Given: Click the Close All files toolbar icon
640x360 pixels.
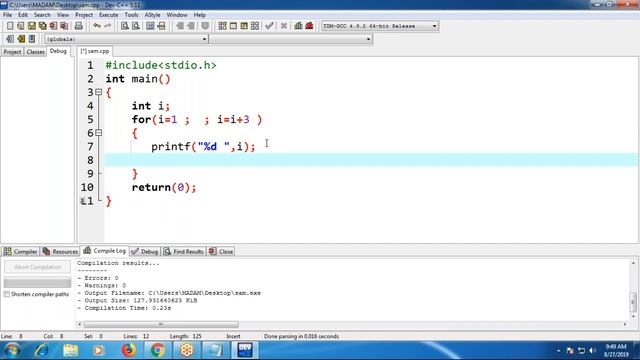Looking at the screenshot, I should click(x=64, y=26).
